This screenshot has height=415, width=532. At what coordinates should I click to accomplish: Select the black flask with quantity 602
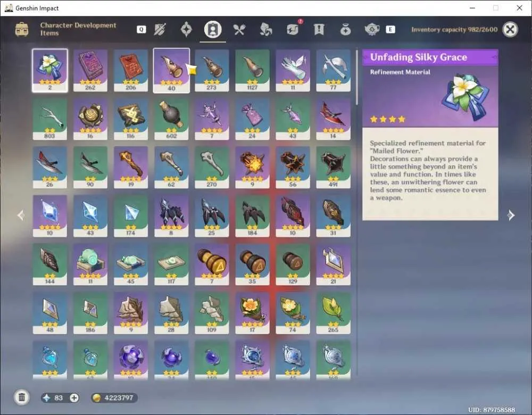tap(171, 119)
